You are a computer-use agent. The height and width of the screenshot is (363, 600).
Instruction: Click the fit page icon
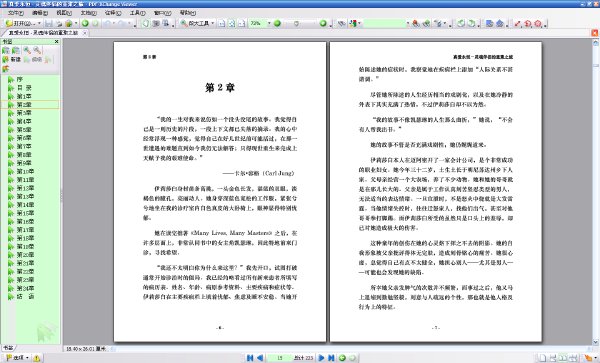tap(232, 23)
